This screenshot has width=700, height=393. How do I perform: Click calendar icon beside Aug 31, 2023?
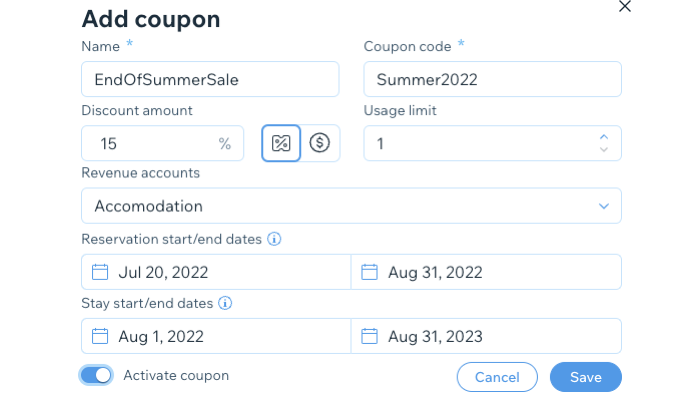coord(369,336)
